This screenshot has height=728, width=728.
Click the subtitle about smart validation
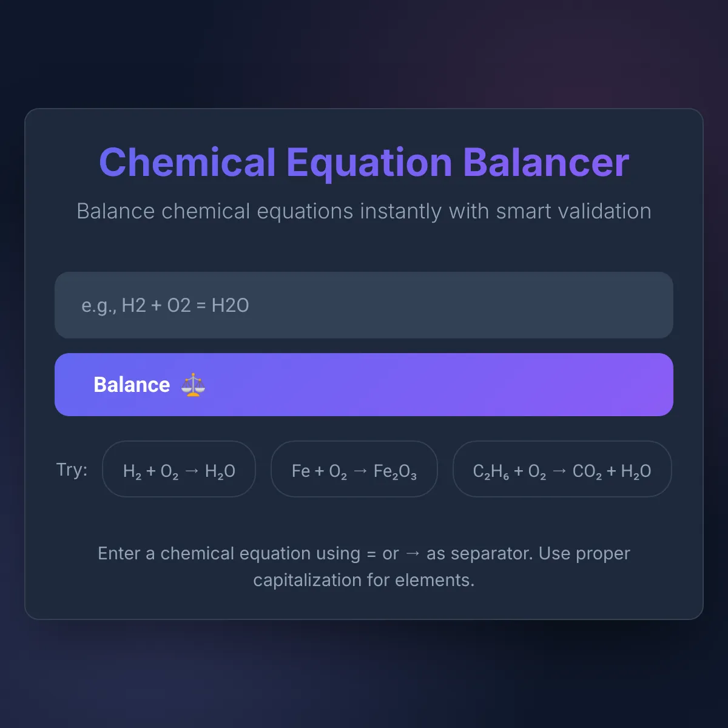pyautogui.click(x=364, y=211)
